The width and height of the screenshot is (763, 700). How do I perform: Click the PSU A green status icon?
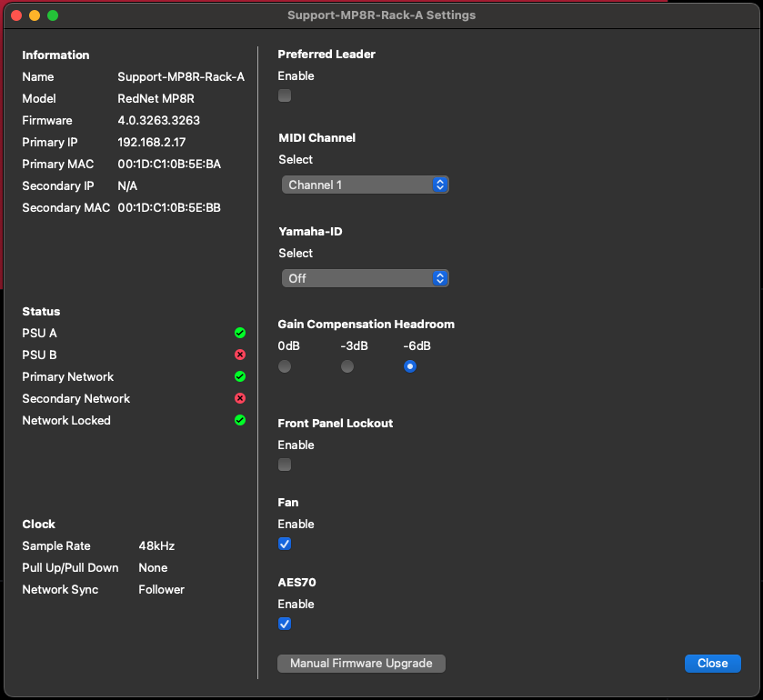[240, 334]
